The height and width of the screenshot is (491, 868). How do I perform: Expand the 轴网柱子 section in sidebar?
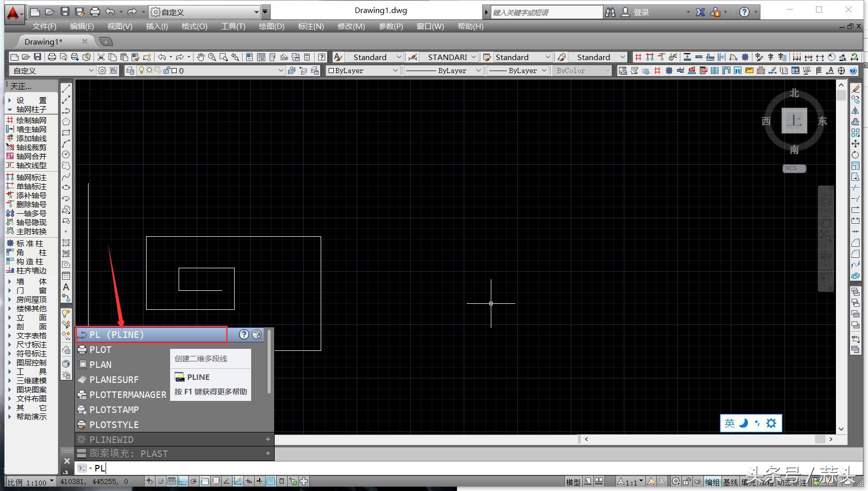[31, 109]
